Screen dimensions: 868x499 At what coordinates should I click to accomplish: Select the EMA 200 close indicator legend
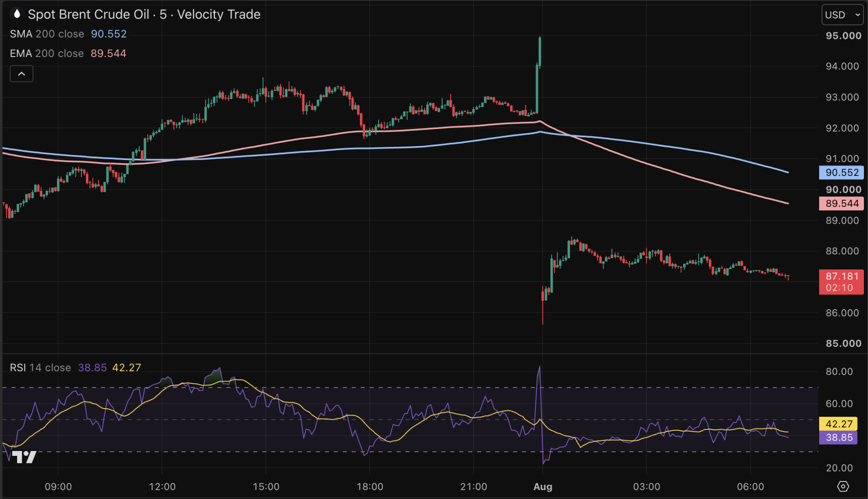47,53
